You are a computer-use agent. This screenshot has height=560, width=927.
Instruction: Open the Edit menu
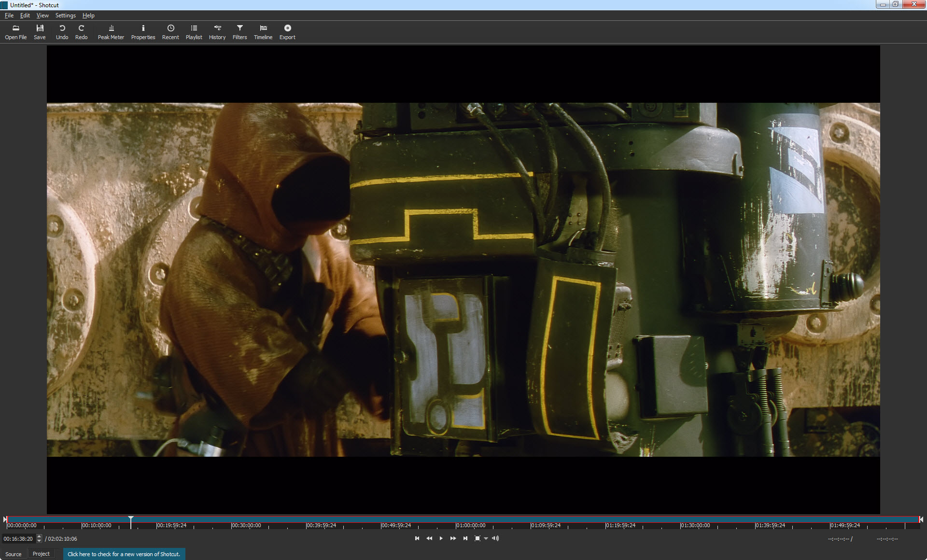pos(25,15)
